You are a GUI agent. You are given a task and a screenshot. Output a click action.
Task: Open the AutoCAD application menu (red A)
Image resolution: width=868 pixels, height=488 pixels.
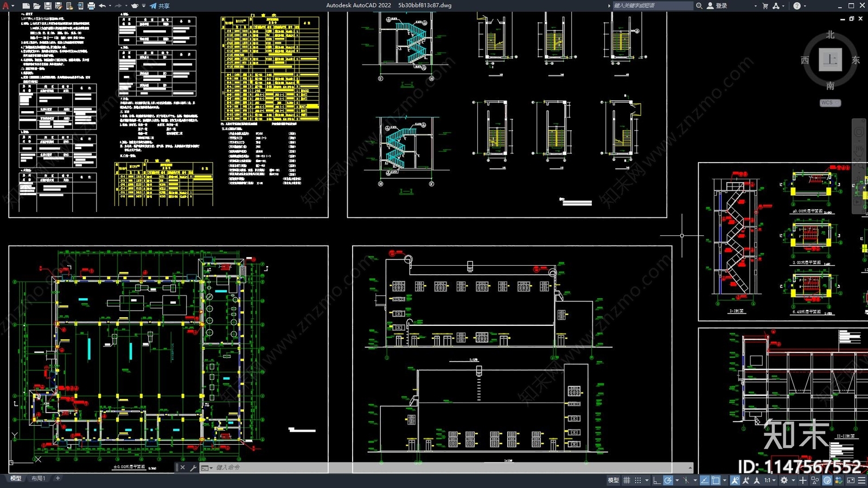(x=6, y=6)
